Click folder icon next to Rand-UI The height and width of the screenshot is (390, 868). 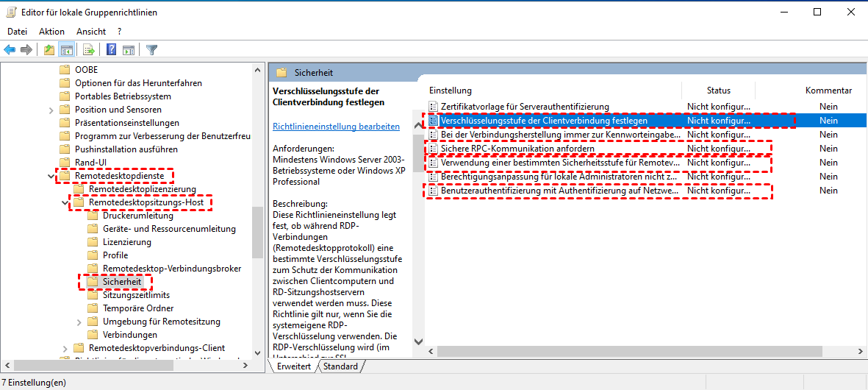(x=65, y=163)
